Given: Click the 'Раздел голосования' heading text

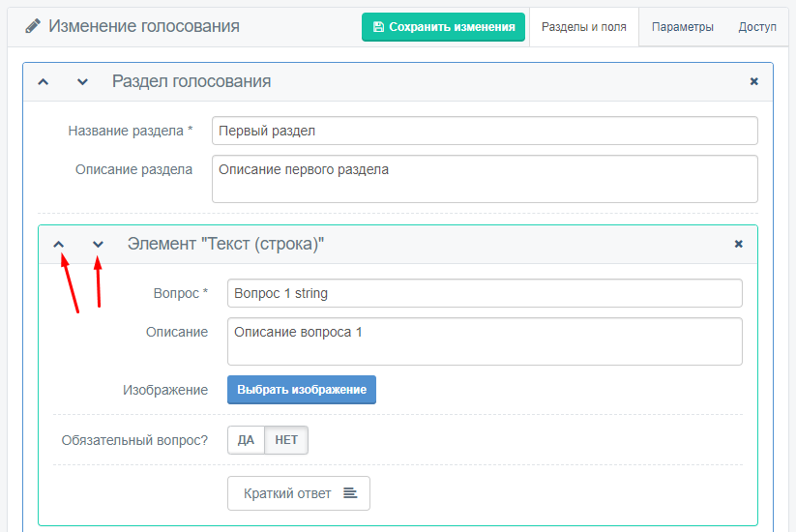Looking at the screenshot, I should (192, 81).
